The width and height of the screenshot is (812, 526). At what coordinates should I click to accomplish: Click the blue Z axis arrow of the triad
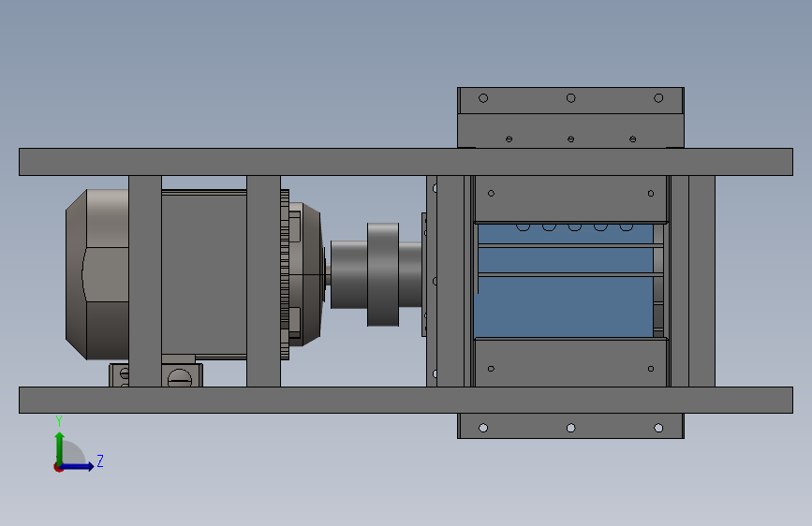tap(79, 466)
